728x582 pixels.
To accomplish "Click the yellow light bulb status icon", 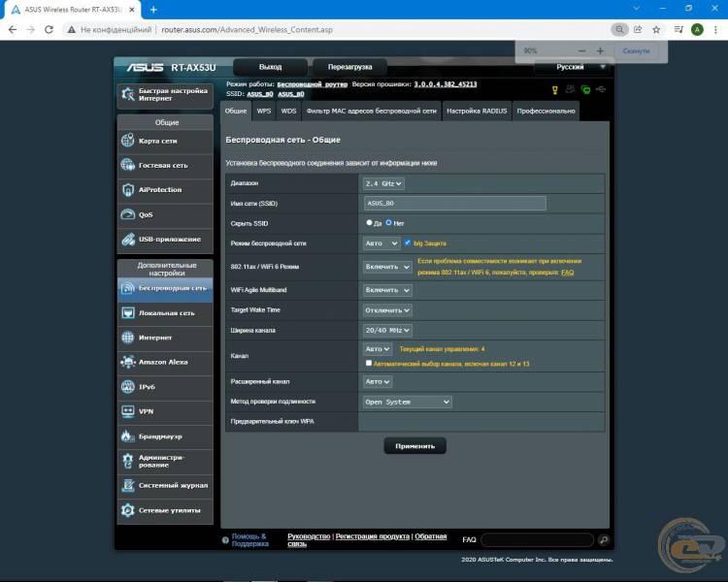I will [555, 89].
